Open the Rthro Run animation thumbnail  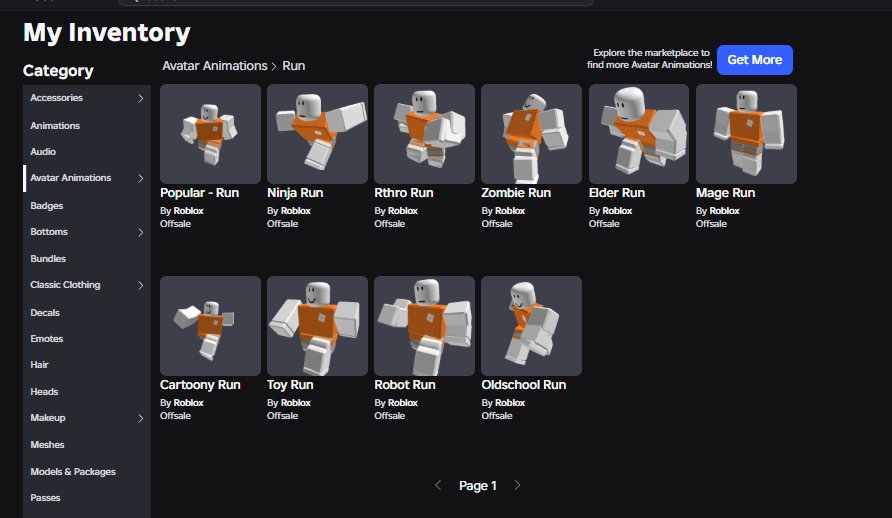click(424, 134)
